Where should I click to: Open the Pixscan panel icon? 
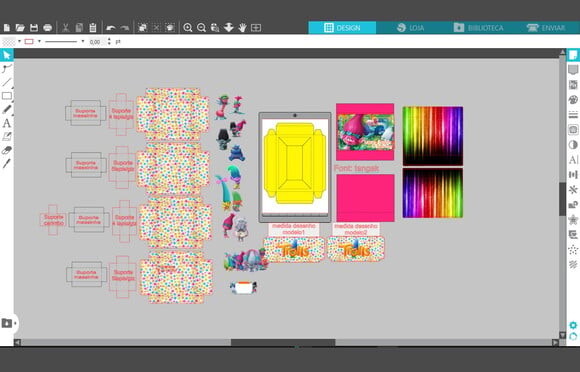tap(573, 85)
